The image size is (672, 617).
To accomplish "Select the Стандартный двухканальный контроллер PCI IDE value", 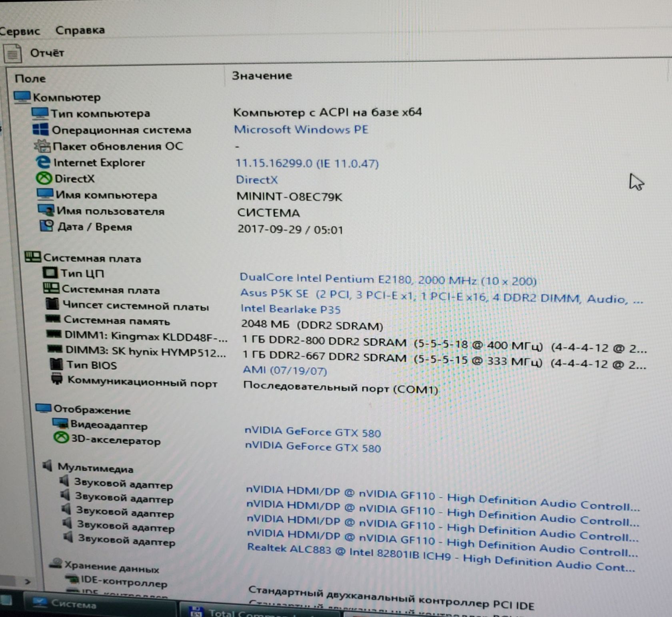I will tap(391, 598).
